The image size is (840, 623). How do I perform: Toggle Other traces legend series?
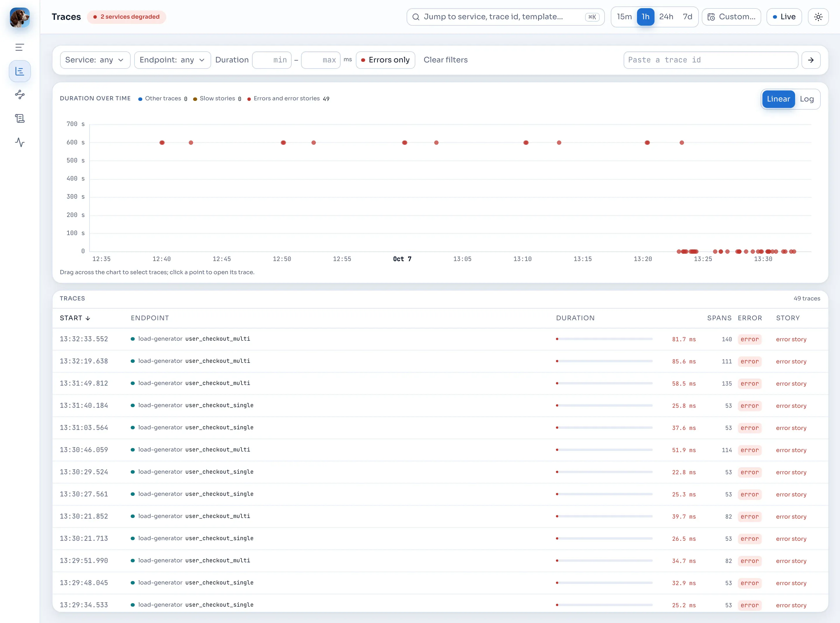pos(162,98)
